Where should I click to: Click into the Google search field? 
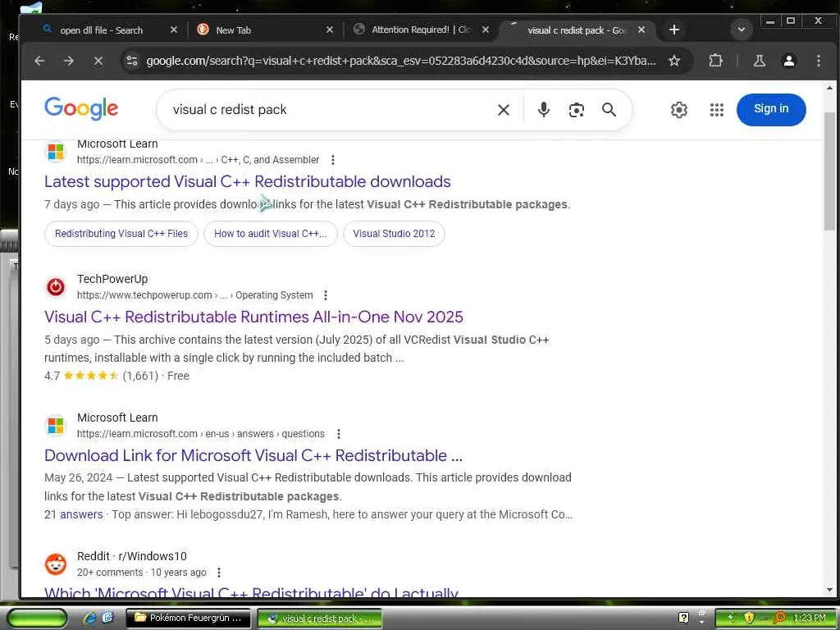[326, 110]
